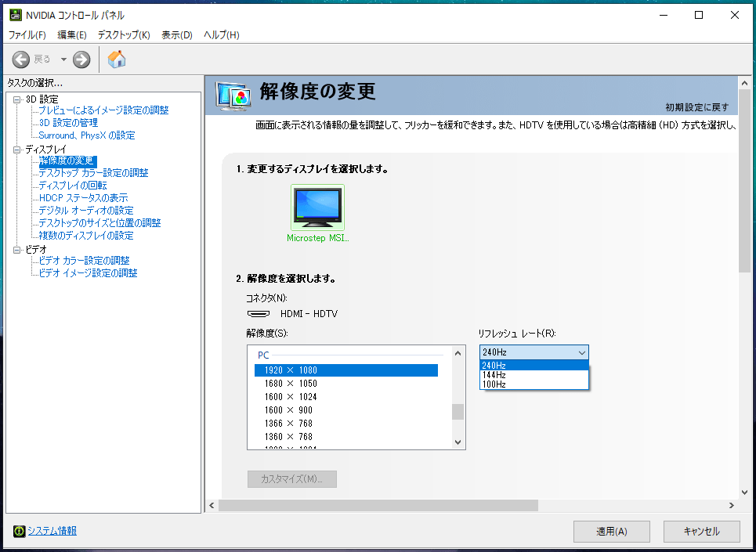Click the キャンセル button
This screenshot has height=552, width=756.
pos(701,532)
